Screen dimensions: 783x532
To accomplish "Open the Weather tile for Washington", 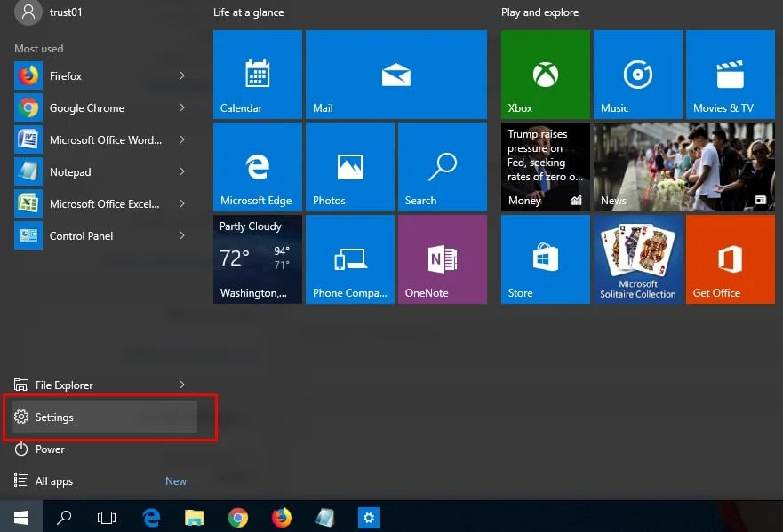I will tap(257, 259).
